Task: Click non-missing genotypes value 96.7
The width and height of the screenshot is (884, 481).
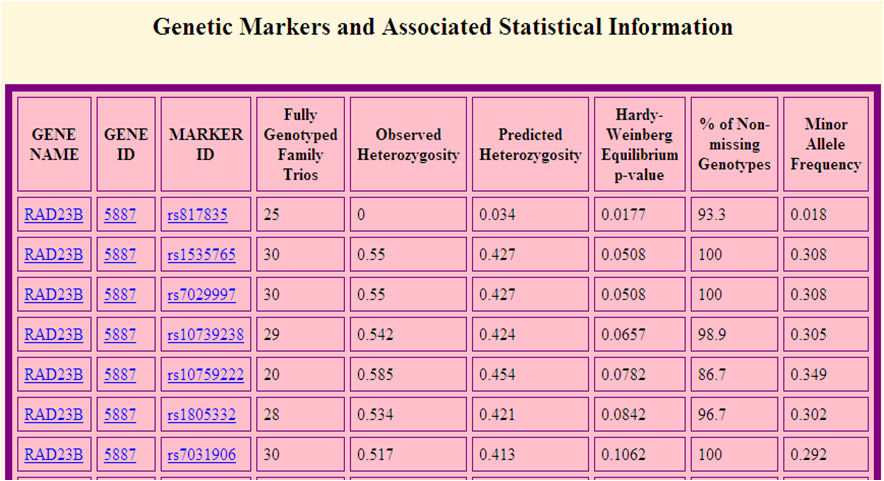Action: coord(711,414)
